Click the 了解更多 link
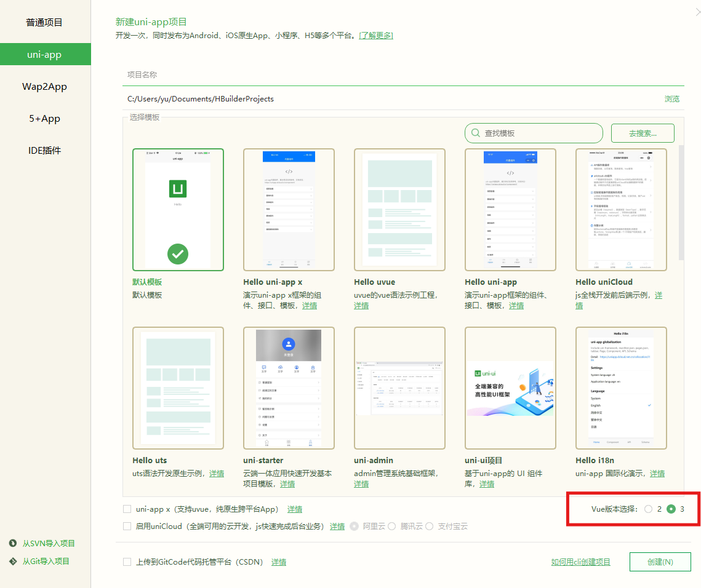 click(x=376, y=35)
